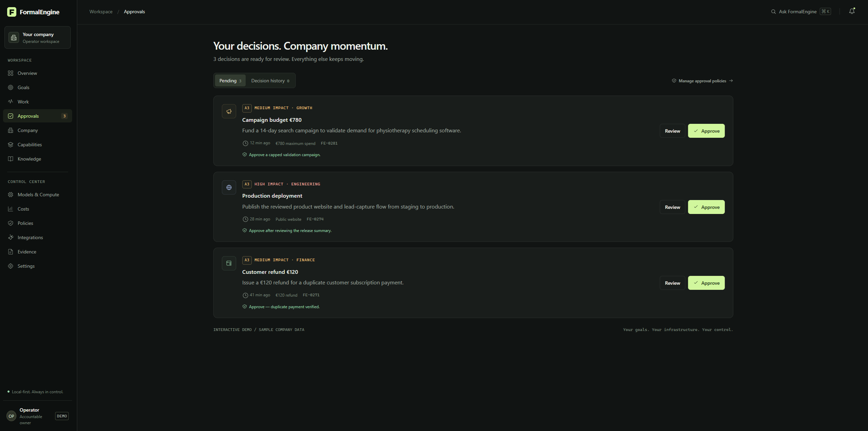This screenshot has width=868, height=431.
Task: Click the Company building icon in sidebar
Action: pyautogui.click(x=11, y=130)
